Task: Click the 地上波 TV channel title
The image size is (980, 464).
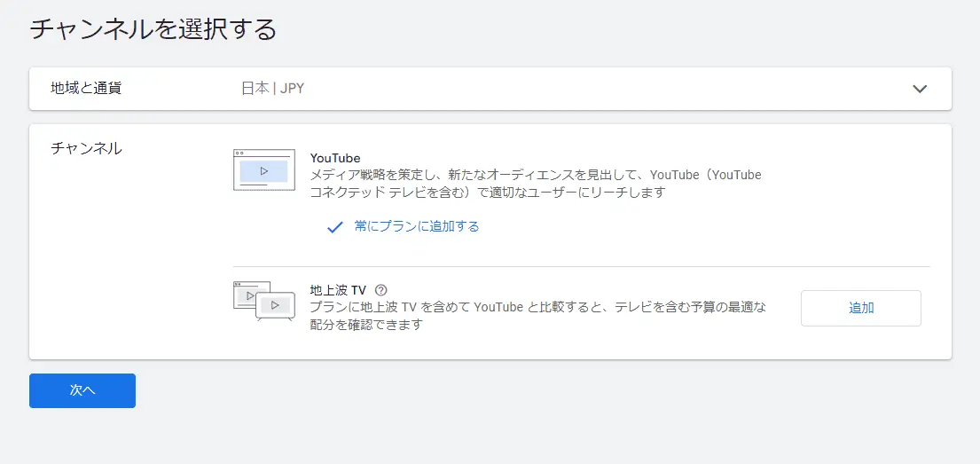Action: pyautogui.click(x=338, y=290)
